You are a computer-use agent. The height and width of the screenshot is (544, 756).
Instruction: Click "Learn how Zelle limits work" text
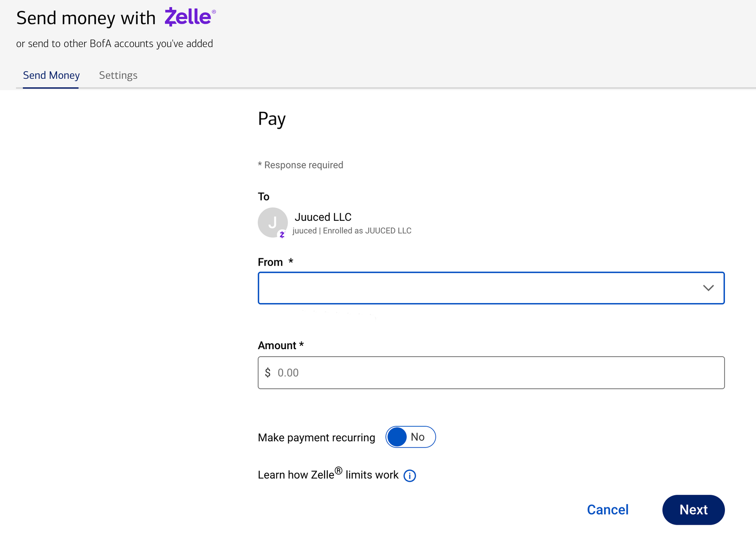328,475
